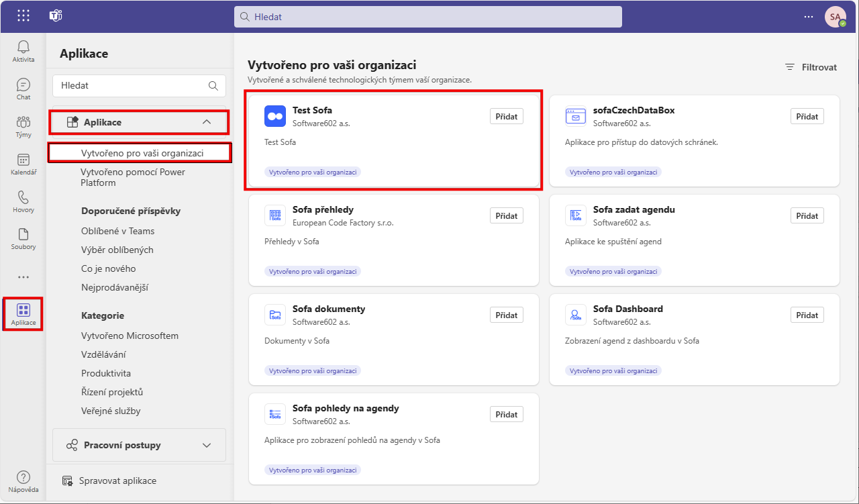Click Sofa Dashboard title text
Image resolution: width=859 pixels, height=504 pixels.
(628, 309)
